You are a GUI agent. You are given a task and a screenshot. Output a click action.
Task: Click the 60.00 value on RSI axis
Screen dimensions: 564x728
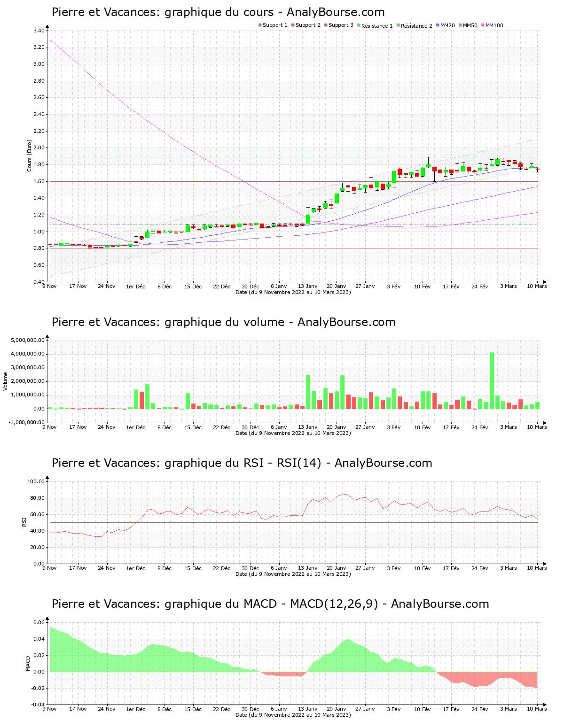coord(38,514)
